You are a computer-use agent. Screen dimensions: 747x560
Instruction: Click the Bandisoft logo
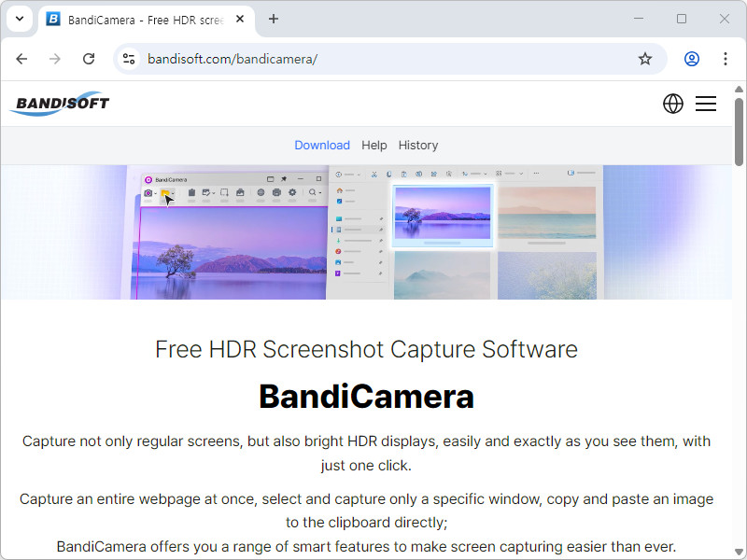click(60, 104)
